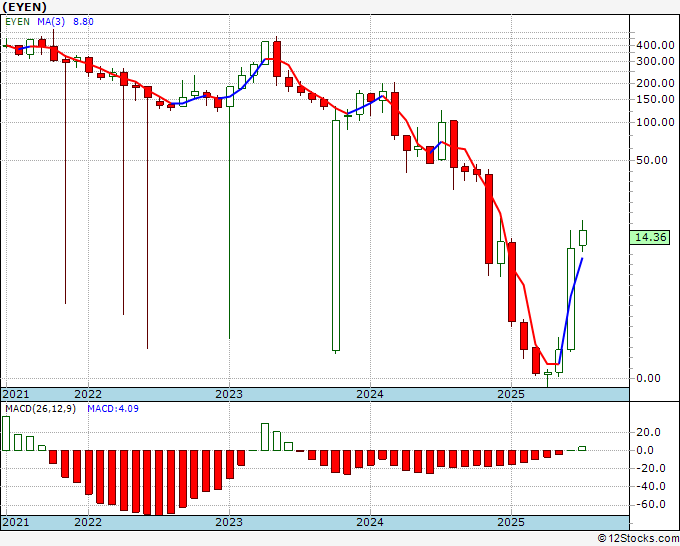Image resolution: width=680 pixels, height=546 pixels.
Task: Click 2024 on the price chart timeline
Action: [370, 394]
